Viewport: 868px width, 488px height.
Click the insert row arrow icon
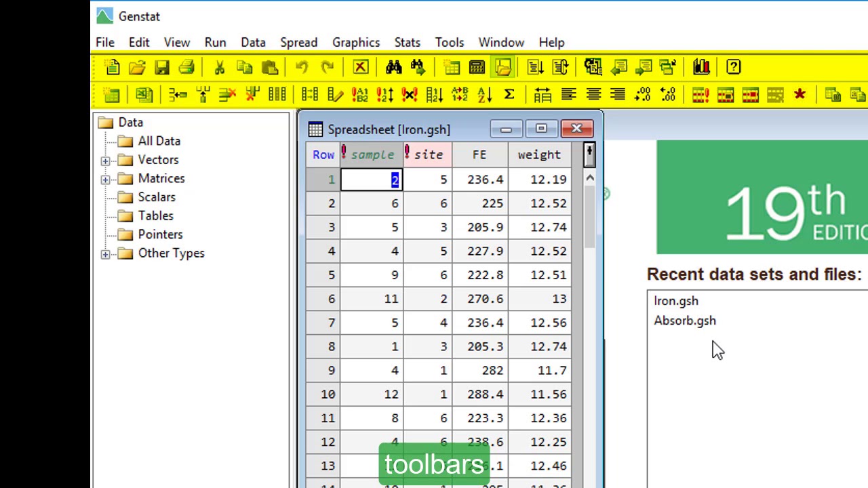point(178,95)
